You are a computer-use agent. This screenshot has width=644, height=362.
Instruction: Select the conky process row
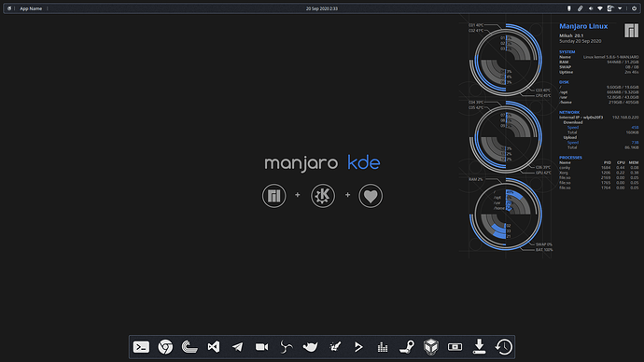click(x=599, y=167)
